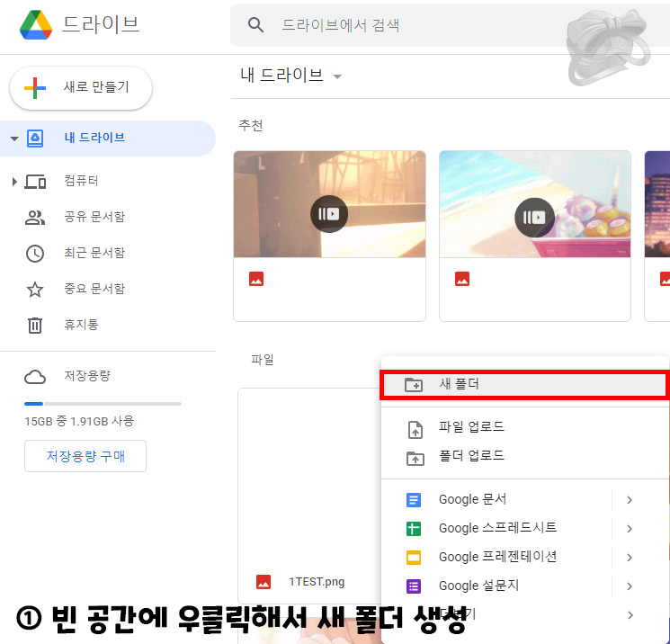Expand the 'Google 문서' submenu arrow
The height and width of the screenshot is (644, 670).
[630, 500]
